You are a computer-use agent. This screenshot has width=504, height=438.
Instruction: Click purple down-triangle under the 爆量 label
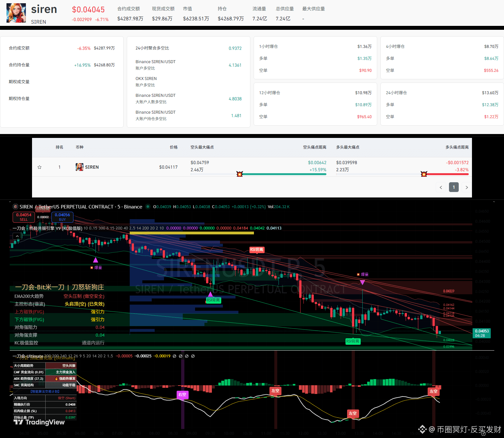click(x=362, y=282)
